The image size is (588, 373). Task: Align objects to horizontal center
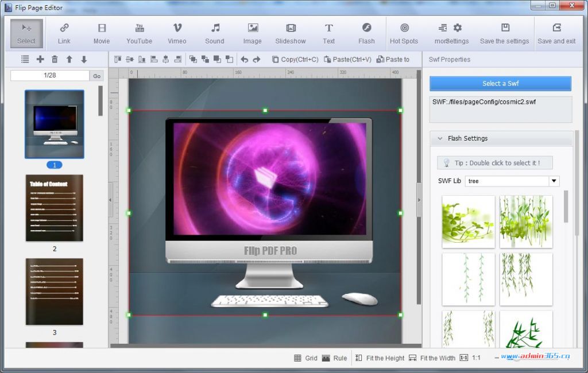click(166, 59)
